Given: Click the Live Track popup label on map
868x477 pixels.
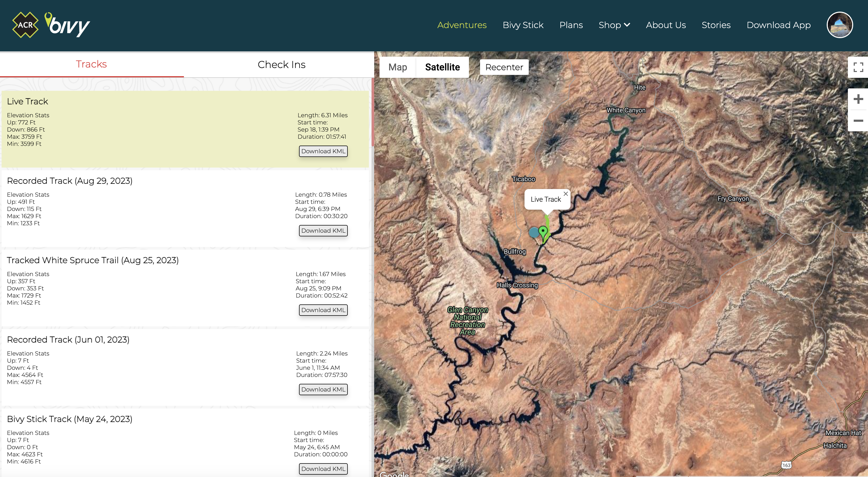Looking at the screenshot, I should coord(545,199).
